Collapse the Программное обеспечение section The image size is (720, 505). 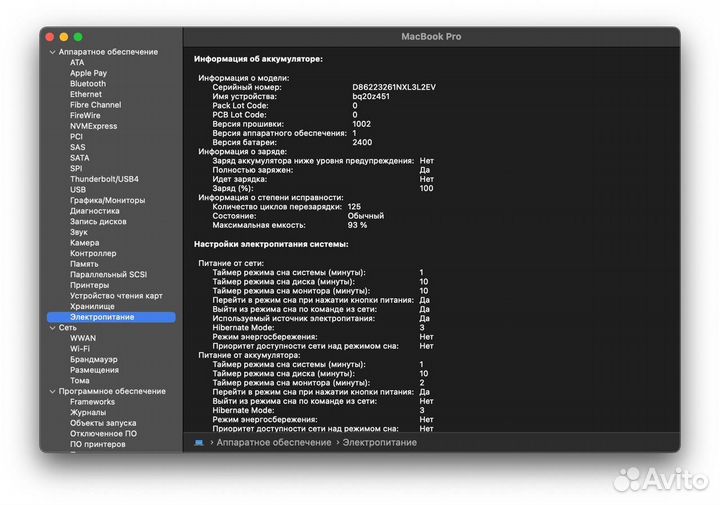[x=52, y=392]
